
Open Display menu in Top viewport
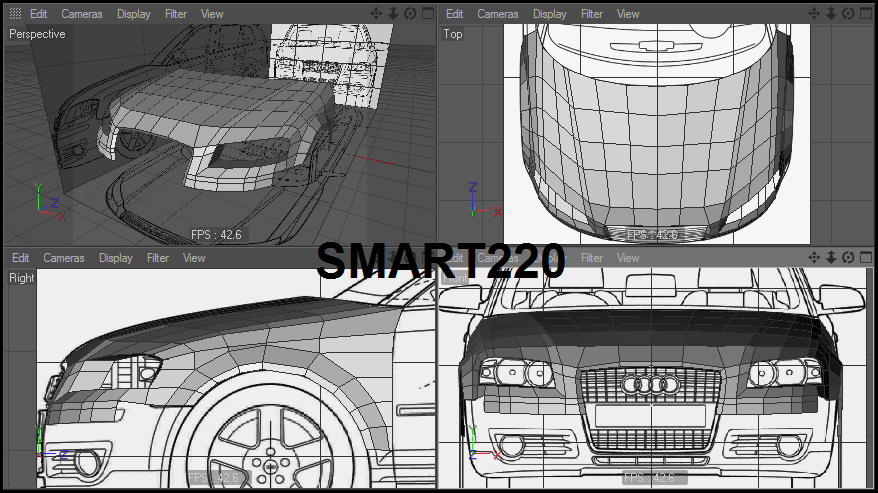pos(550,14)
